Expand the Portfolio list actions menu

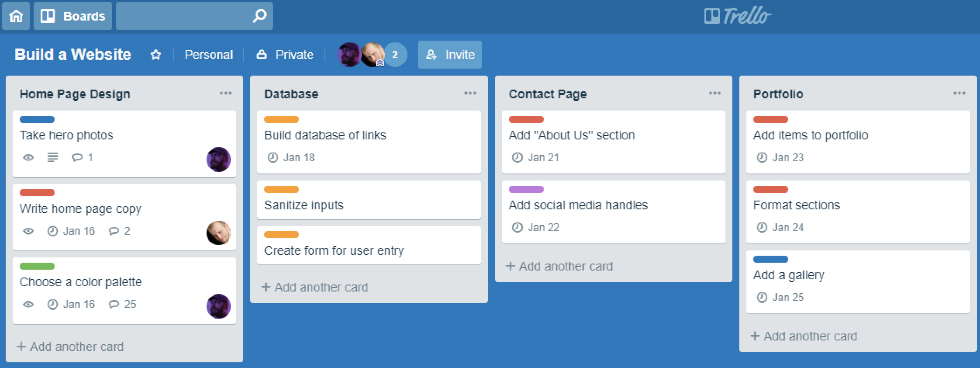[959, 93]
